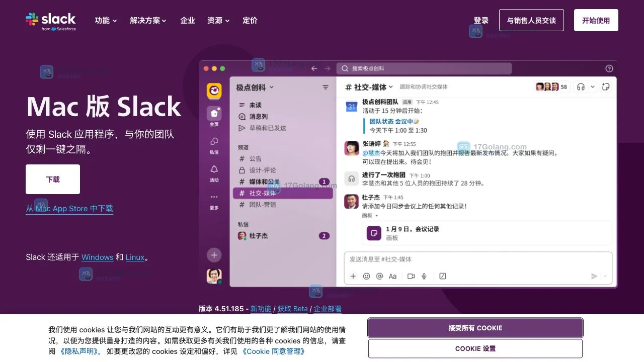Open the 功能 dropdown menu

106,21
